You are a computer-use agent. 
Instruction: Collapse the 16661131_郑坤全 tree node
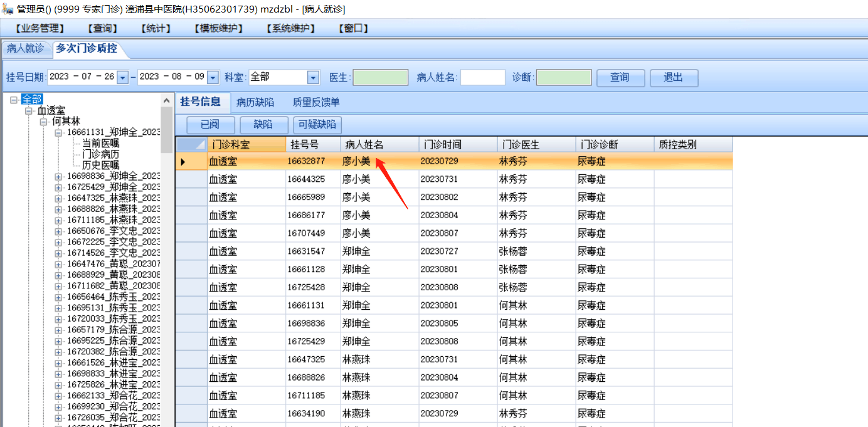pos(59,132)
